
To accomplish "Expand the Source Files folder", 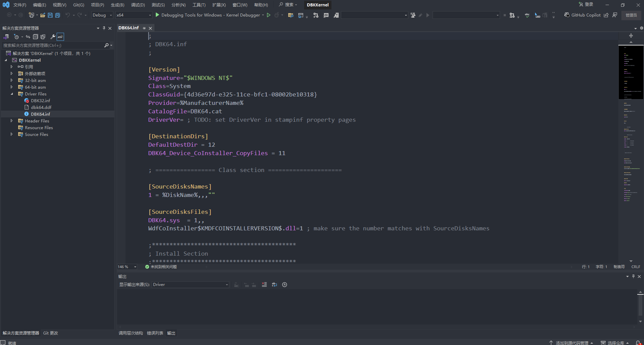I will pos(11,134).
